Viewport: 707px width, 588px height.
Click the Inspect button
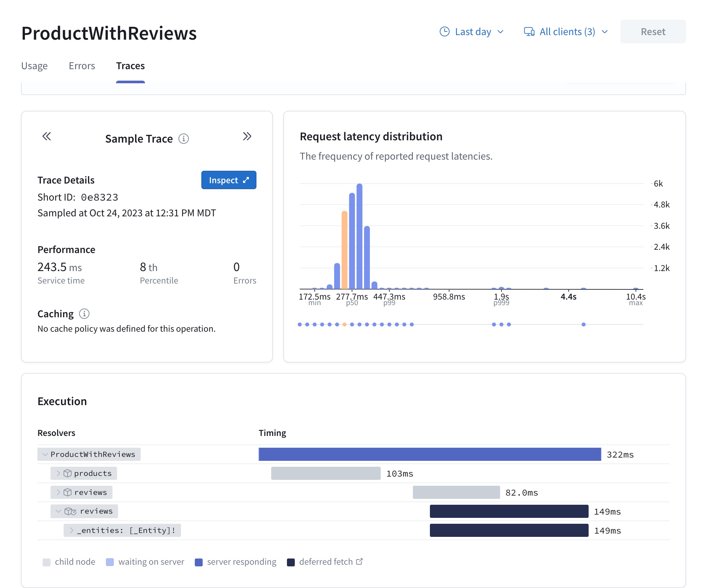[229, 180]
